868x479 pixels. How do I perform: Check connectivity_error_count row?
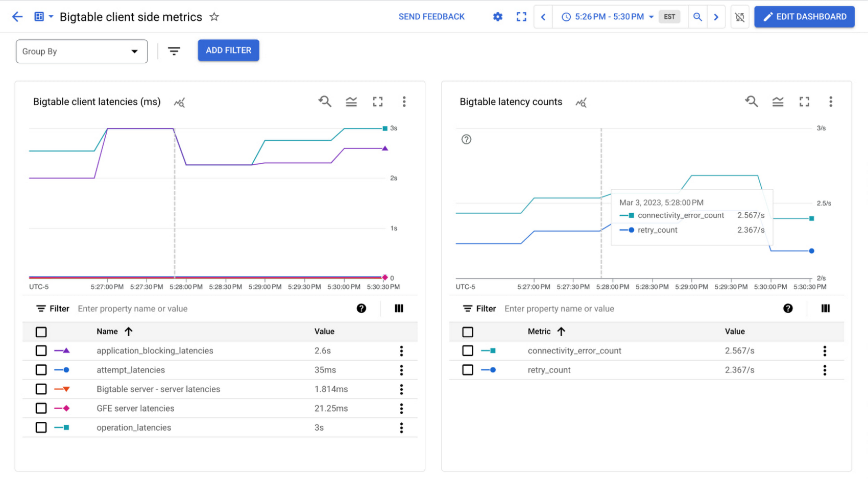(x=468, y=351)
